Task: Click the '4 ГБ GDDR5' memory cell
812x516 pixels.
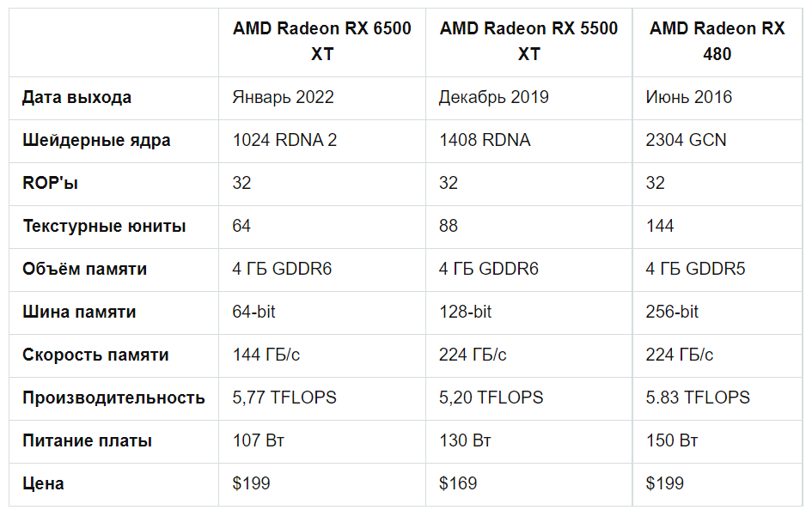Action: pos(695,269)
